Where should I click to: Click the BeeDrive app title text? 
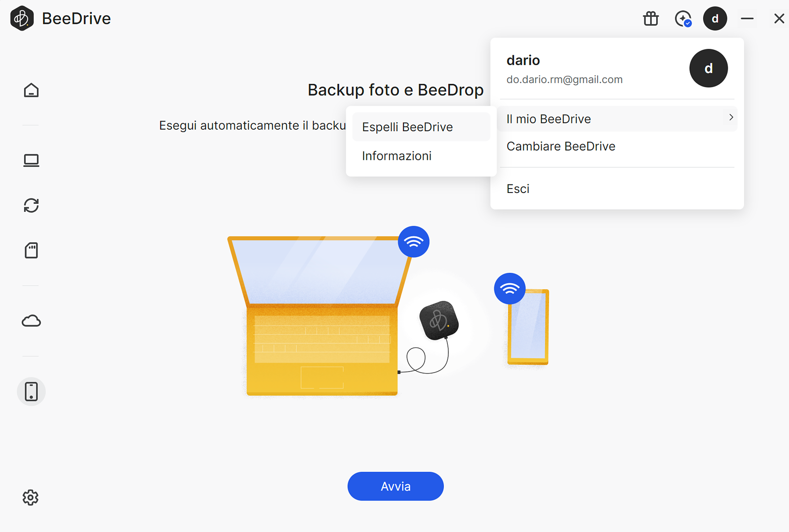point(77,18)
